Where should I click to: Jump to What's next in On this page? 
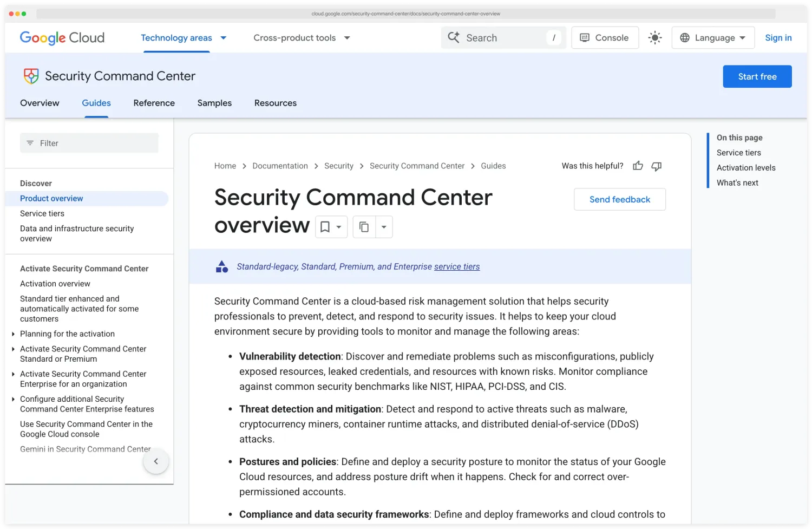pyautogui.click(x=737, y=183)
